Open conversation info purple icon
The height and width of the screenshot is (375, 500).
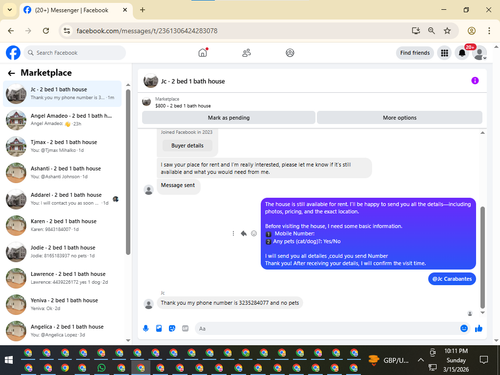click(x=475, y=81)
